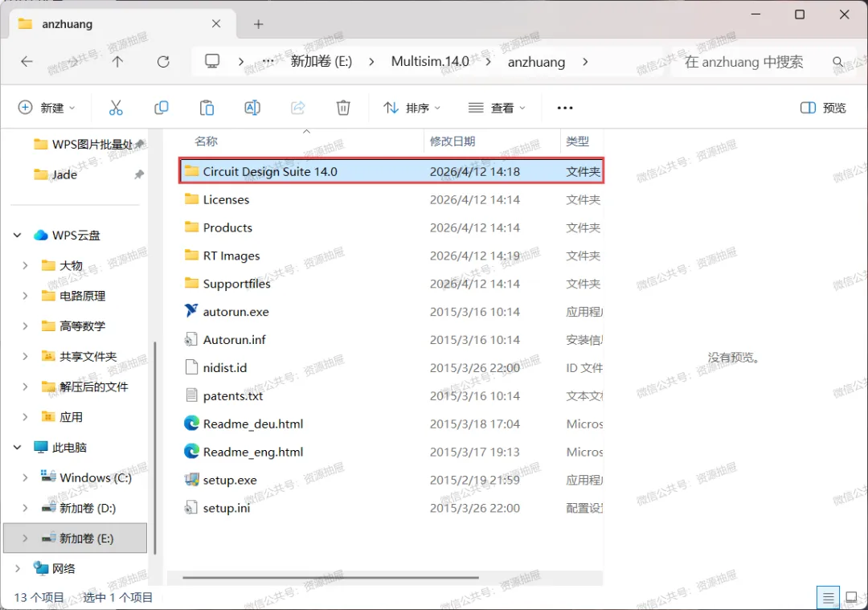Viewport: 868px width, 610px height.
Task: Click anzhuang breadcrumb segment
Action: [x=536, y=61]
